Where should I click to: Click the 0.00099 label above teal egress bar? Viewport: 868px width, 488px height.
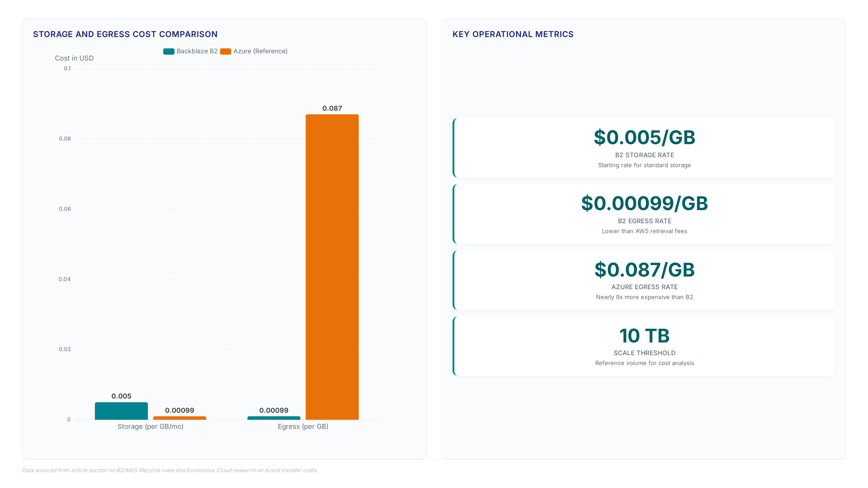click(x=274, y=411)
